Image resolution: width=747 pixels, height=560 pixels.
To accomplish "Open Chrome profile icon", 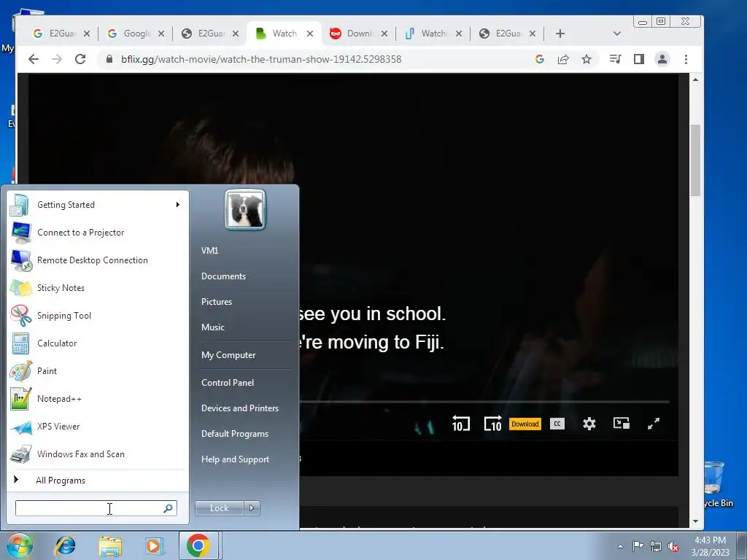I will click(662, 59).
